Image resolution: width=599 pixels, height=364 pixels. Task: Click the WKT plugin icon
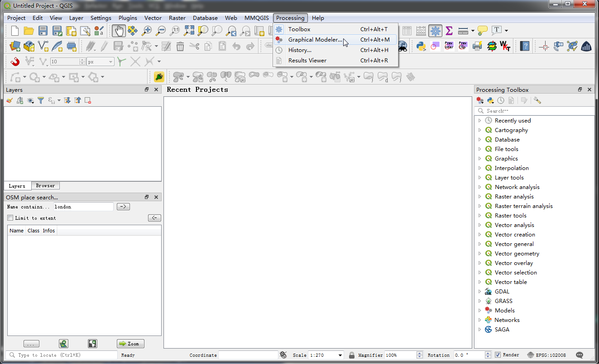(505, 46)
